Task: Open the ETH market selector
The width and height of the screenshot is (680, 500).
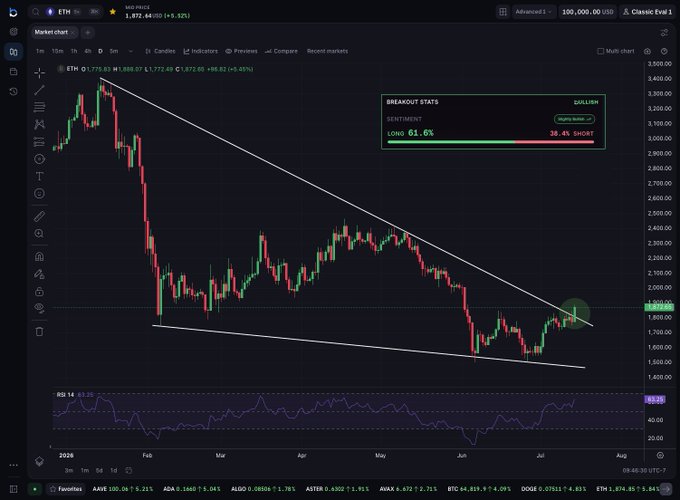Action: pyautogui.click(x=64, y=12)
